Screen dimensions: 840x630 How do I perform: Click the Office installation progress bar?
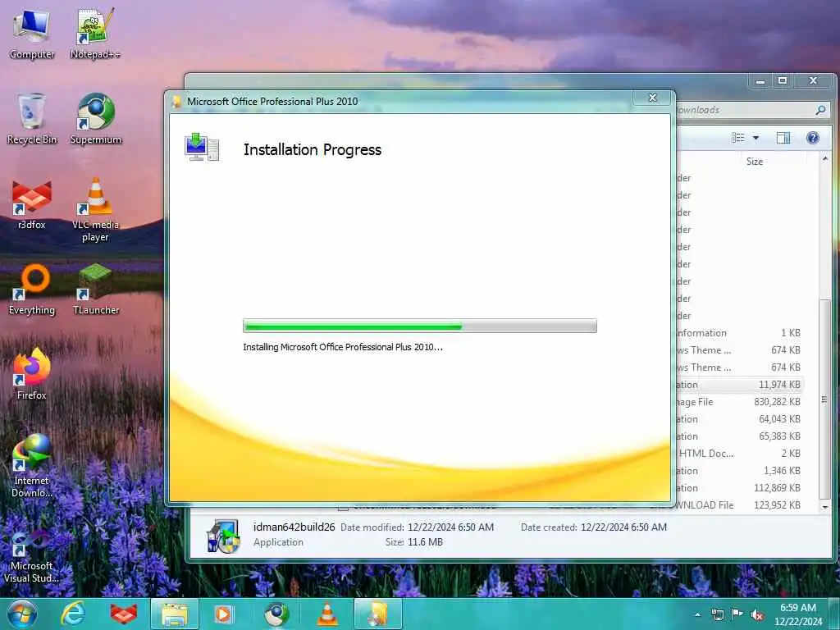419,326
